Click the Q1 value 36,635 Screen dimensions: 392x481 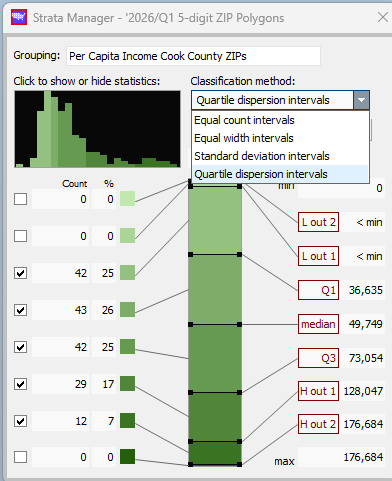point(363,290)
